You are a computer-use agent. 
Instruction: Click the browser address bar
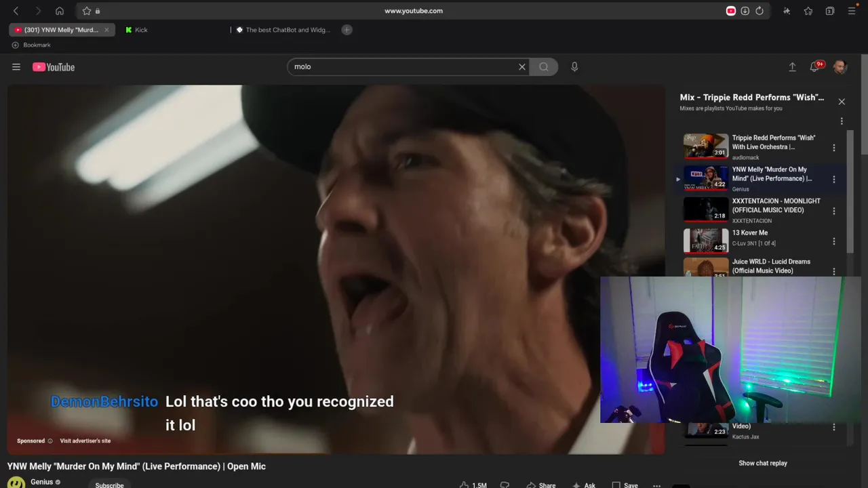pos(413,11)
